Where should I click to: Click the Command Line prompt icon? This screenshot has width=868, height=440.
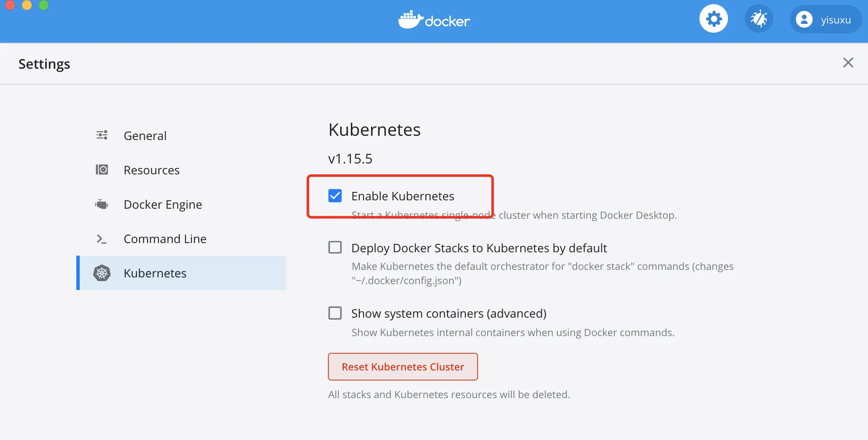pos(102,239)
